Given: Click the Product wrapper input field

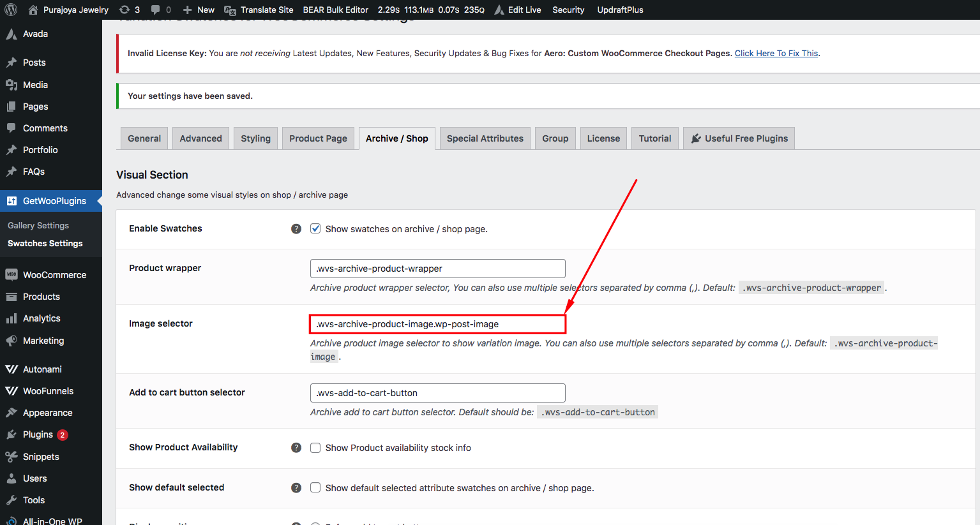Looking at the screenshot, I should point(438,269).
